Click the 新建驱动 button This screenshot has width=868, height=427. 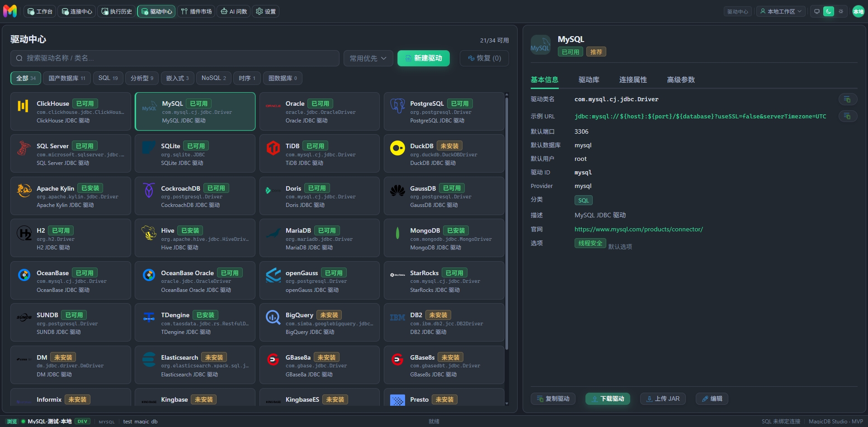pyautogui.click(x=423, y=58)
